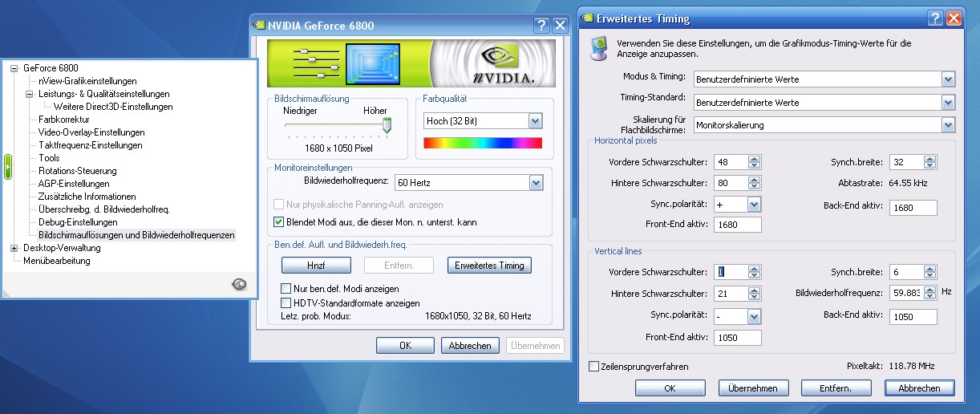Select Taktfrequenz-Einstellungen tree item

pyautogui.click(x=91, y=145)
